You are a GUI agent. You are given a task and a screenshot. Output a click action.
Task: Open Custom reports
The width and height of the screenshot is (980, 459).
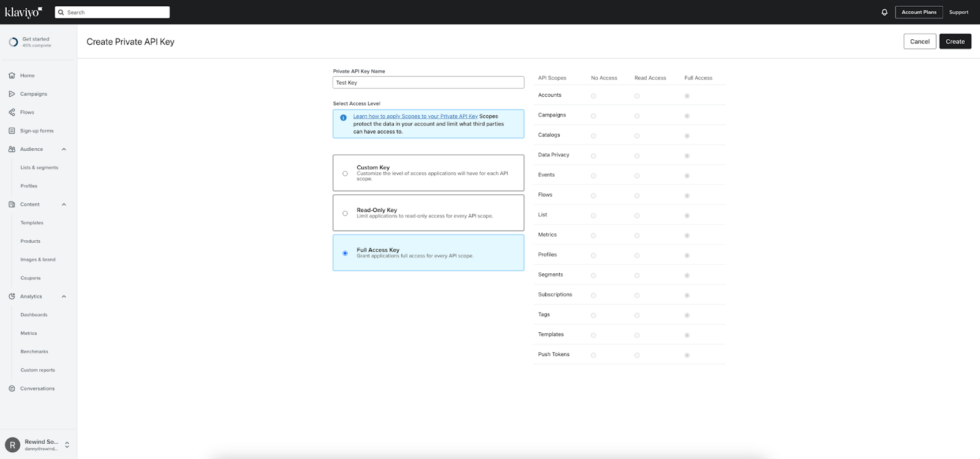[x=38, y=370]
